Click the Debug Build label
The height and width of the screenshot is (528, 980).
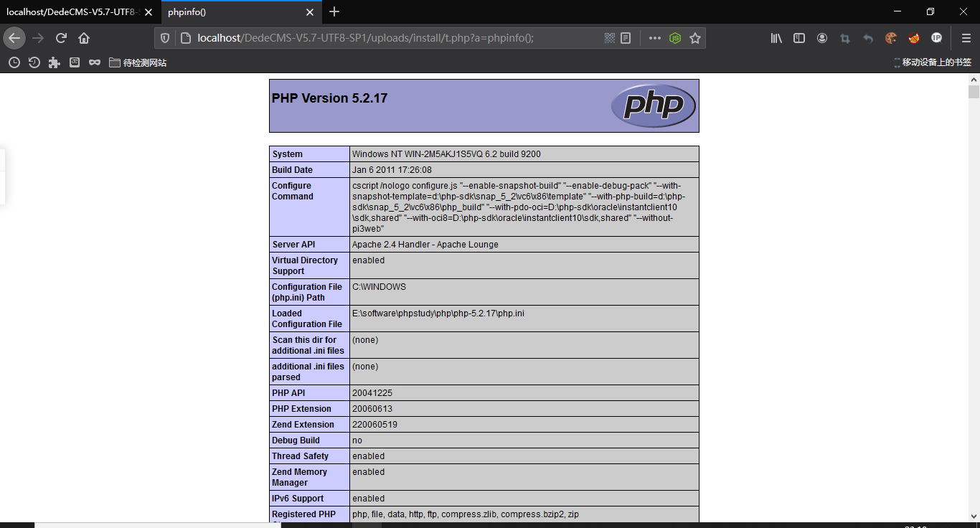296,440
